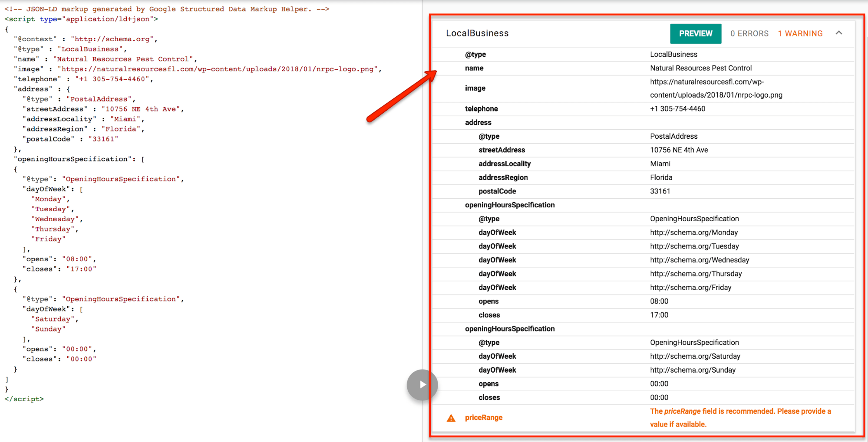Click the "Wednesday" string in the code editor
Image resolution: width=868 pixels, height=442 pixels.
[x=55, y=219]
